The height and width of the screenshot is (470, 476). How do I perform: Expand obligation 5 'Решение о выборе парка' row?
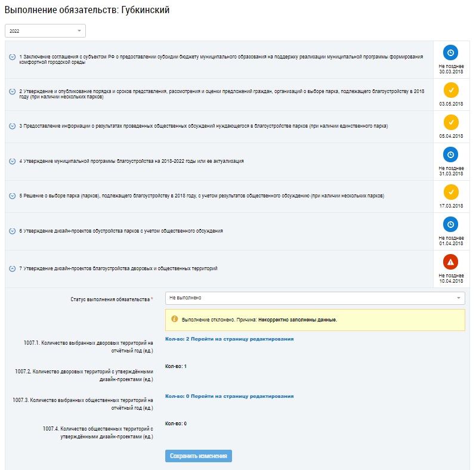12,196
